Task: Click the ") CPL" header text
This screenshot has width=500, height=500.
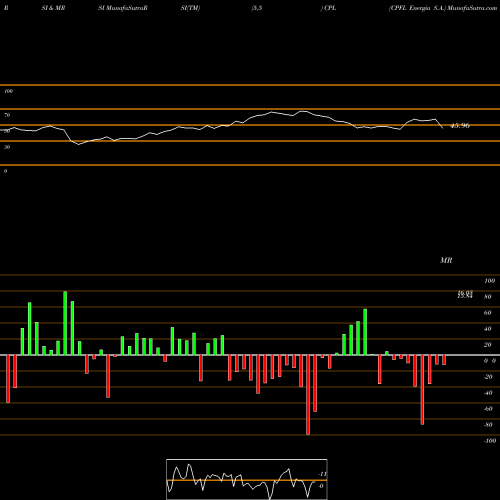Action: coord(328,8)
